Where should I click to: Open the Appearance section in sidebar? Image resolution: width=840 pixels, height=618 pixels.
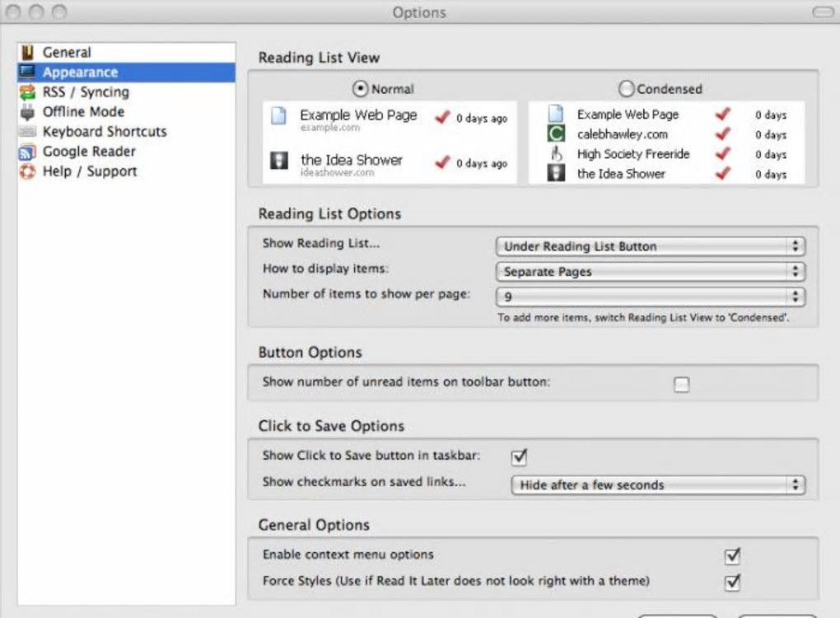(x=80, y=73)
